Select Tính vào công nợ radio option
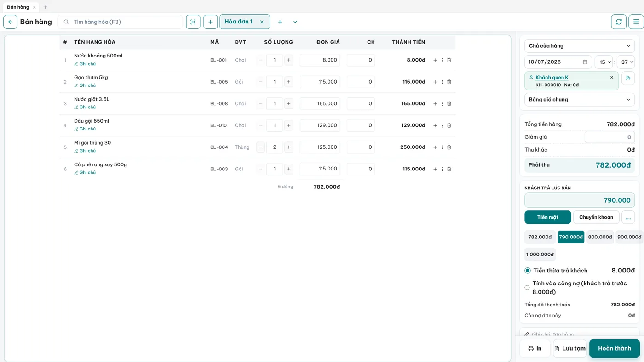Screen dimensions: 644x362 (527, 288)
